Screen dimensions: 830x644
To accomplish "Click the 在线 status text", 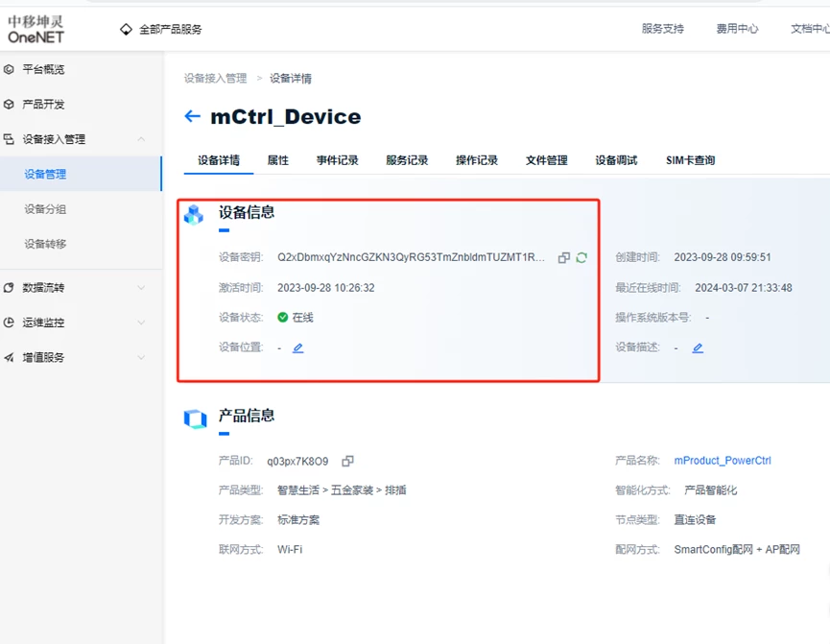I will [x=303, y=318].
